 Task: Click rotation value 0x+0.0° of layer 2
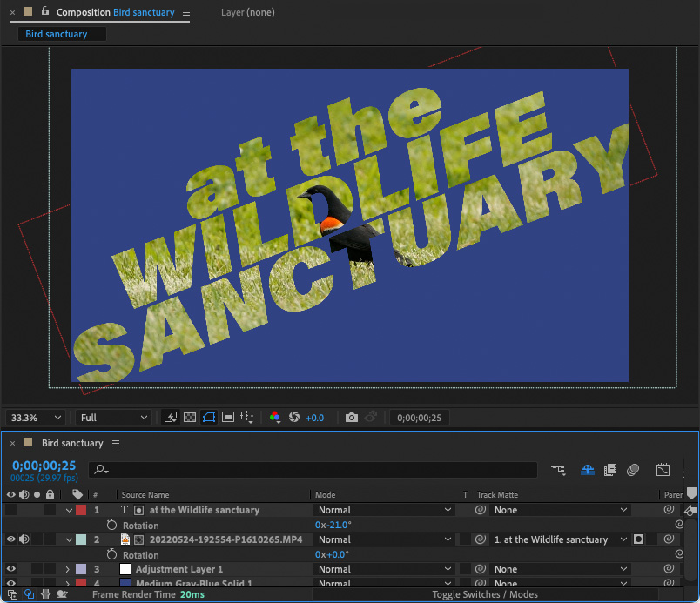coord(332,554)
